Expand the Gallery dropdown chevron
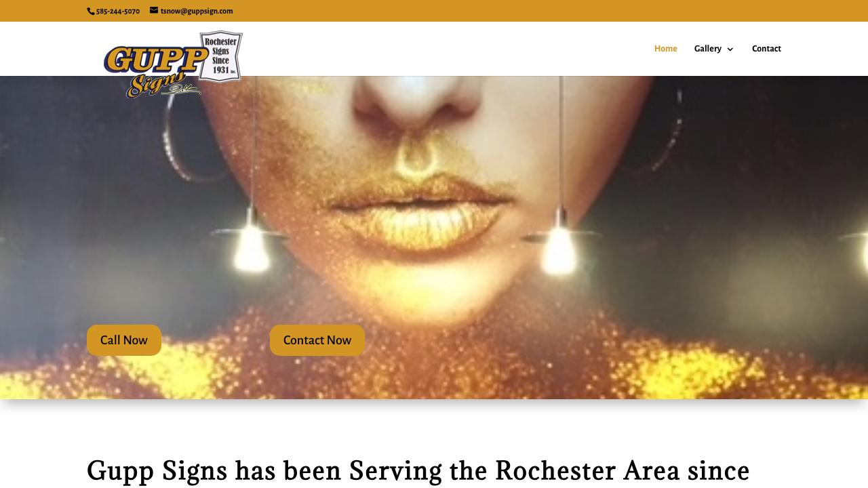This screenshot has width=868, height=488. (x=730, y=49)
